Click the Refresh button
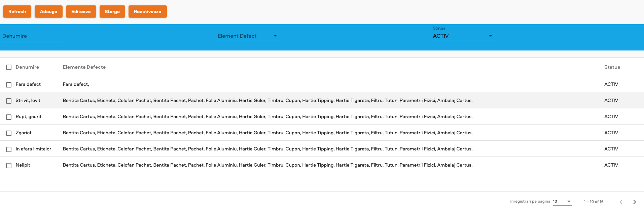Viewport: 644px width, 209px height. (x=17, y=11)
